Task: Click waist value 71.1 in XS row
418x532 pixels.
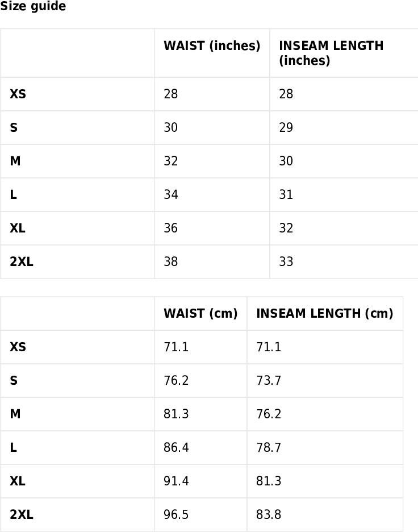Action: click(176, 347)
